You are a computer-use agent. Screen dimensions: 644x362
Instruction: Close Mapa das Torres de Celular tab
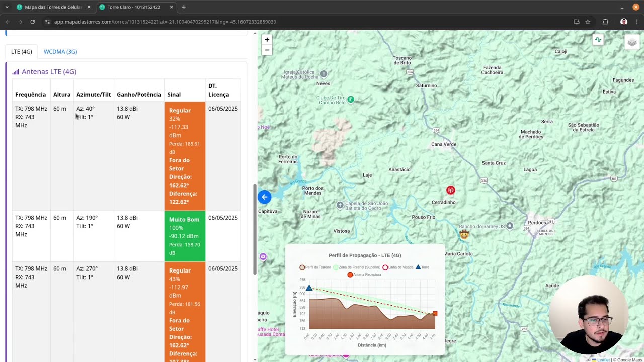(89, 7)
